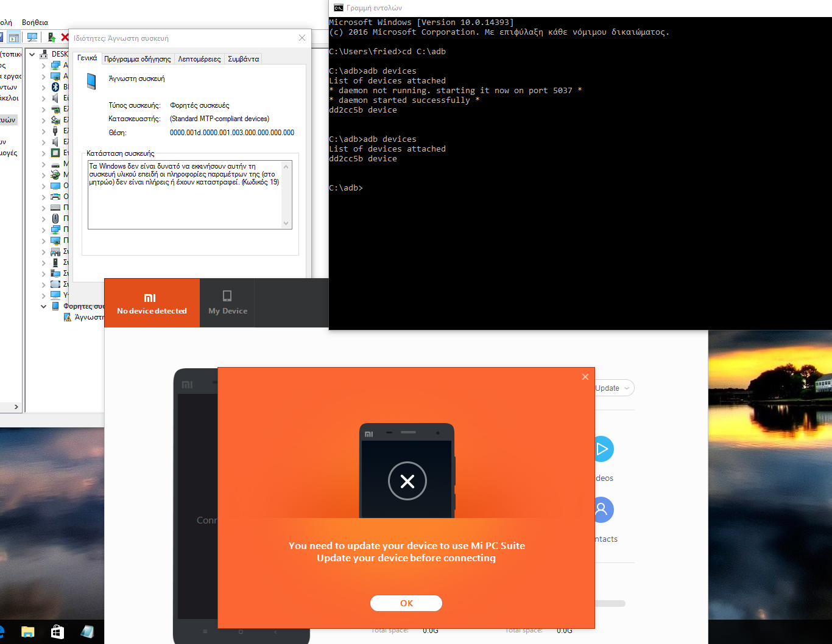Viewport: 832px width, 644px height.
Task: Expand the game controller category node
Action: [x=43, y=251]
